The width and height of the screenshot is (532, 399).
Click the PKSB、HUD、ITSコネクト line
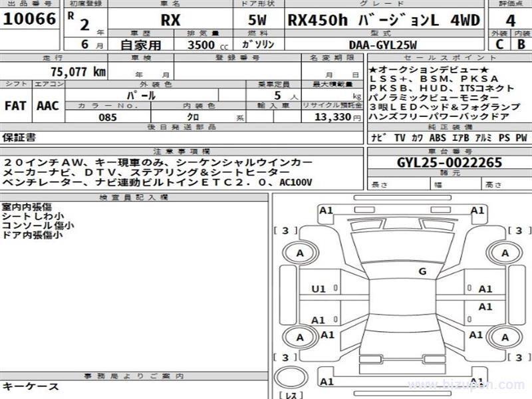point(442,88)
